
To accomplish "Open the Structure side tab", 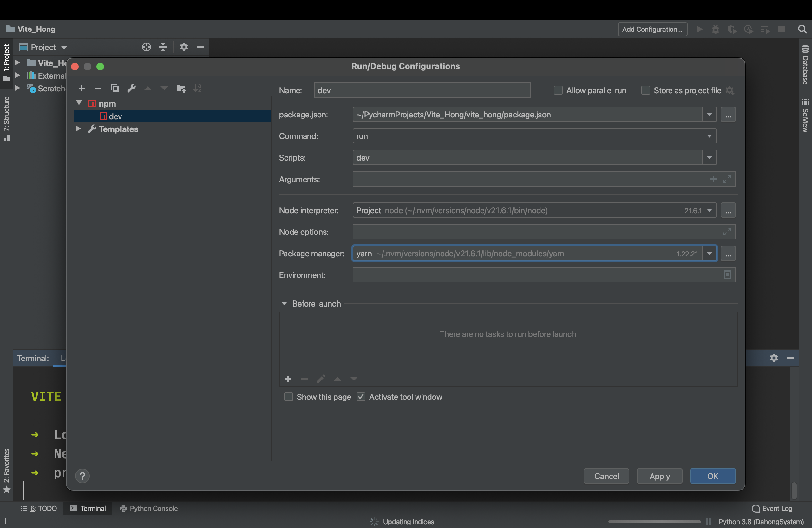I will pos(7,118).
